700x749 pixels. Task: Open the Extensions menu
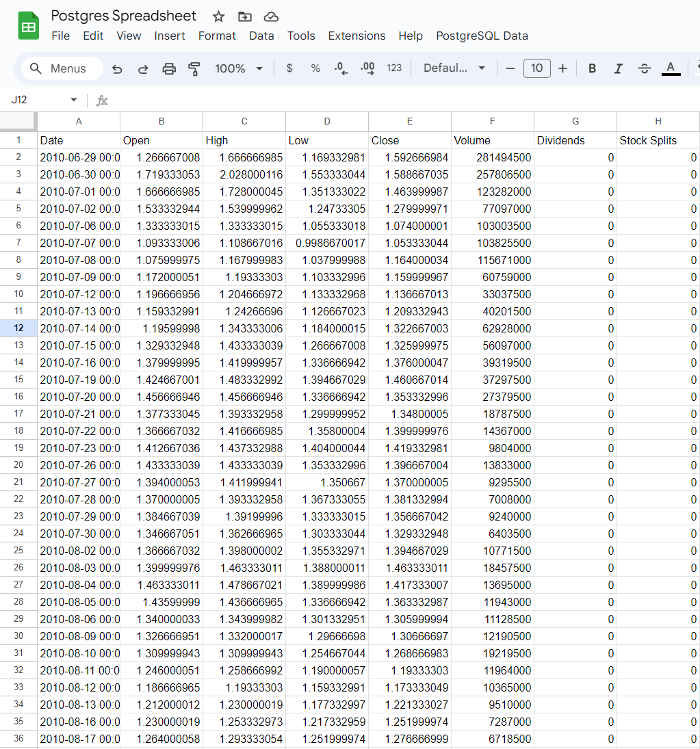pos(357,36)
